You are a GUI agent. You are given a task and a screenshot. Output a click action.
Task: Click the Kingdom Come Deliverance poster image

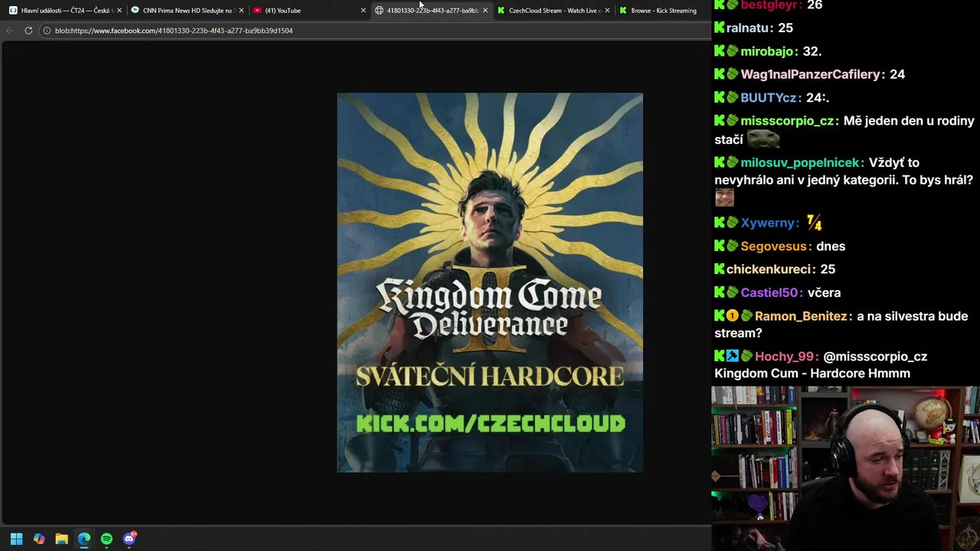click(490, 282)
